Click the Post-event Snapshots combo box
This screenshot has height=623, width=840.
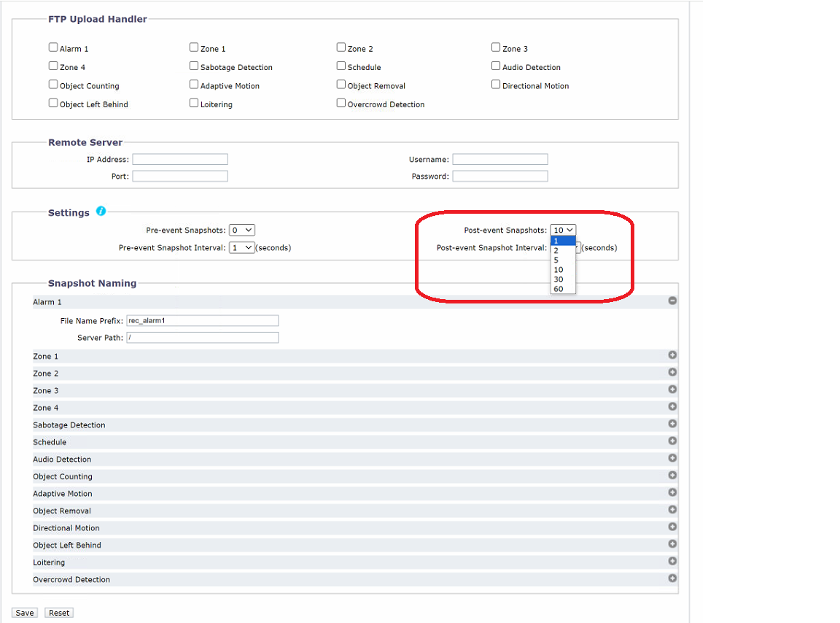point(563,231)
